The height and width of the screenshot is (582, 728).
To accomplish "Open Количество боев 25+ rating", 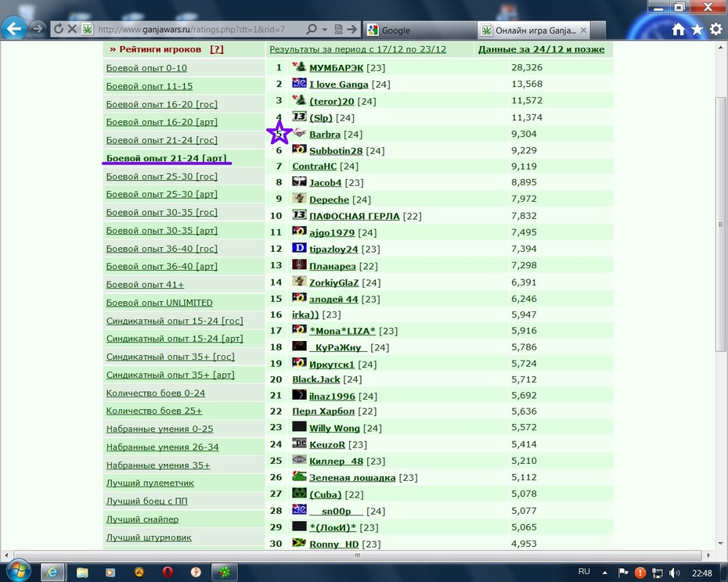I will pyautogui.click(x=154, y=411).
